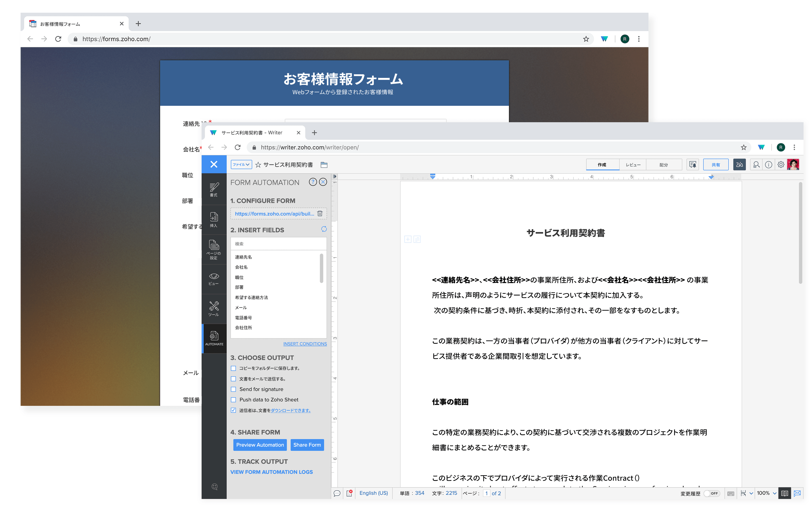Click Share Form button
This screenshot has width=812, height=508.
(307, 445)
